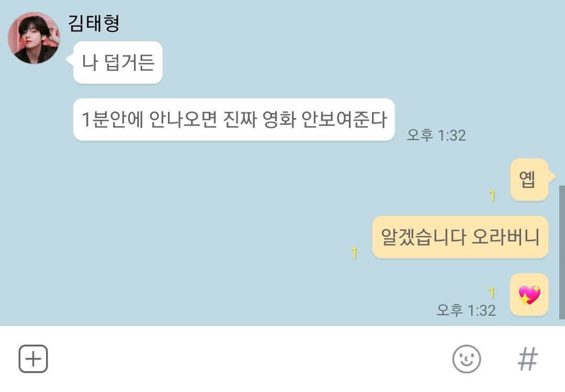Focus the message text input field

pyautogui.click(x=248, y=359)
